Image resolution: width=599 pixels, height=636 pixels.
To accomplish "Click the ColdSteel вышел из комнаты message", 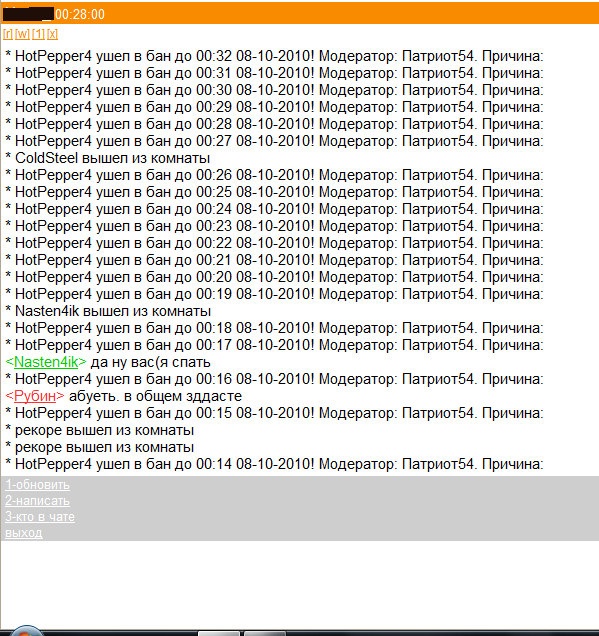I will [x=108, y=158].
